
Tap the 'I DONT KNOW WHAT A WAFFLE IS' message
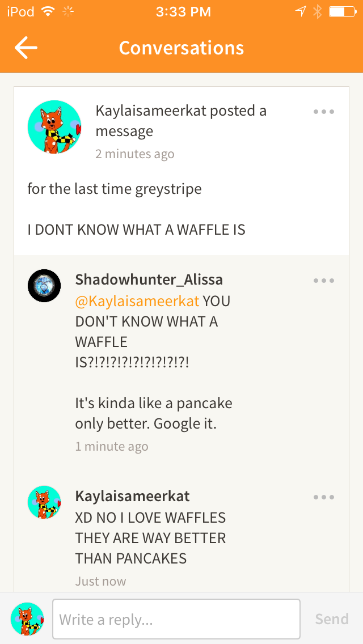137,230
